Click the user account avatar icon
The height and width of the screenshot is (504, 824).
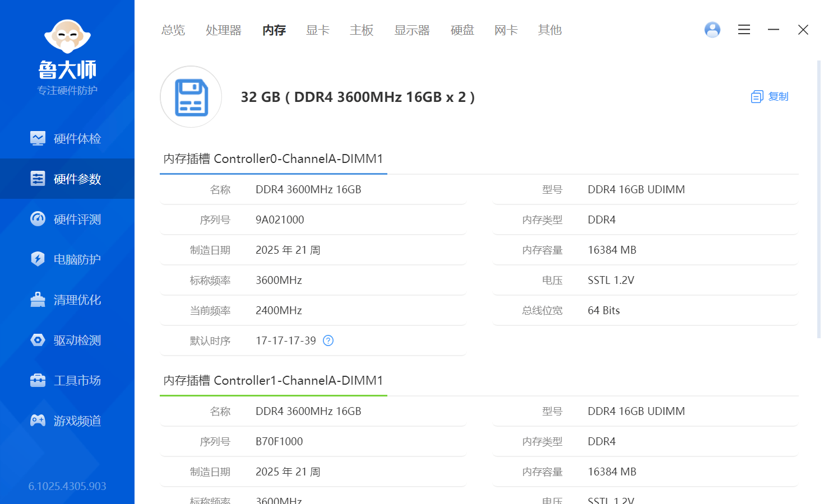(x=712, y=30)
